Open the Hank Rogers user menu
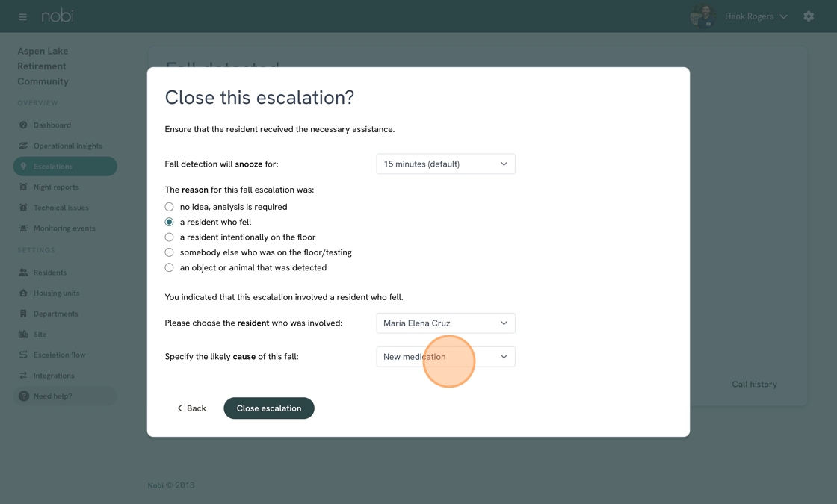The height and width of the screenshot is (504, 837). click(740, 16)
